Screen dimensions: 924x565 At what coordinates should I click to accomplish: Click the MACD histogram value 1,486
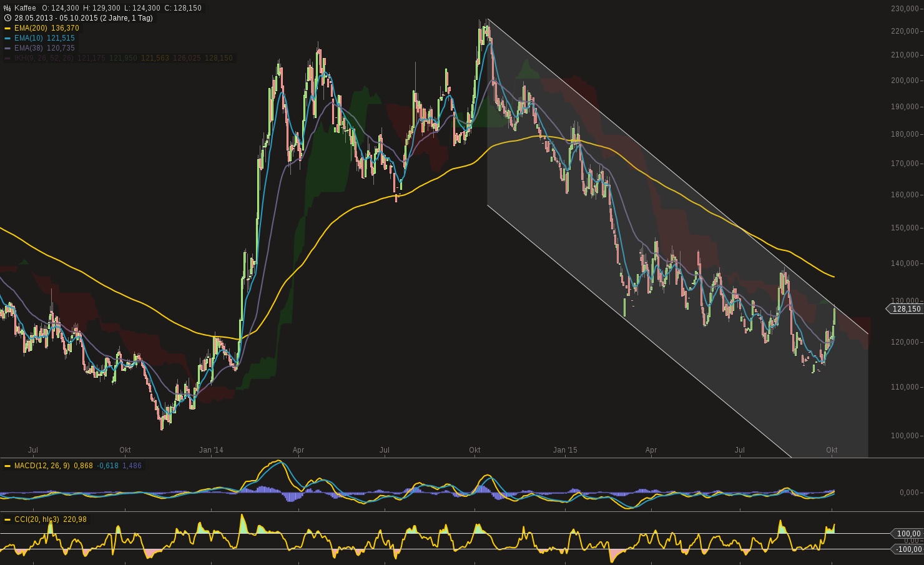(132, 466)
